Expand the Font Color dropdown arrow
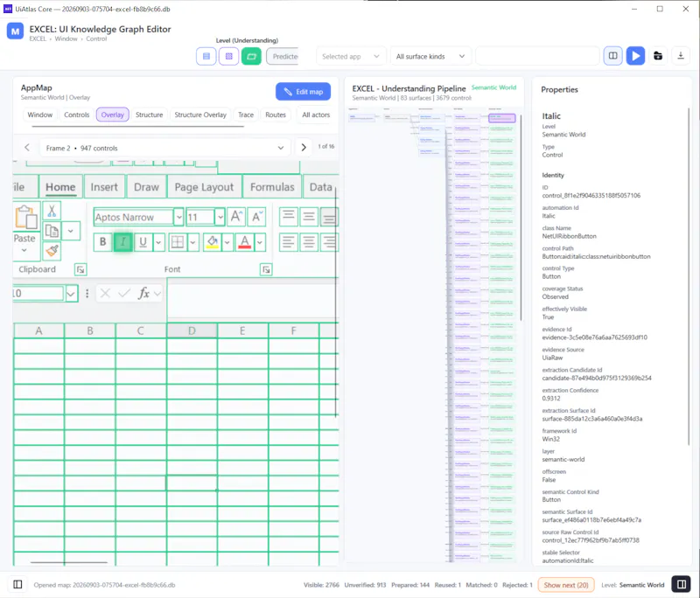 coord(260,242)
